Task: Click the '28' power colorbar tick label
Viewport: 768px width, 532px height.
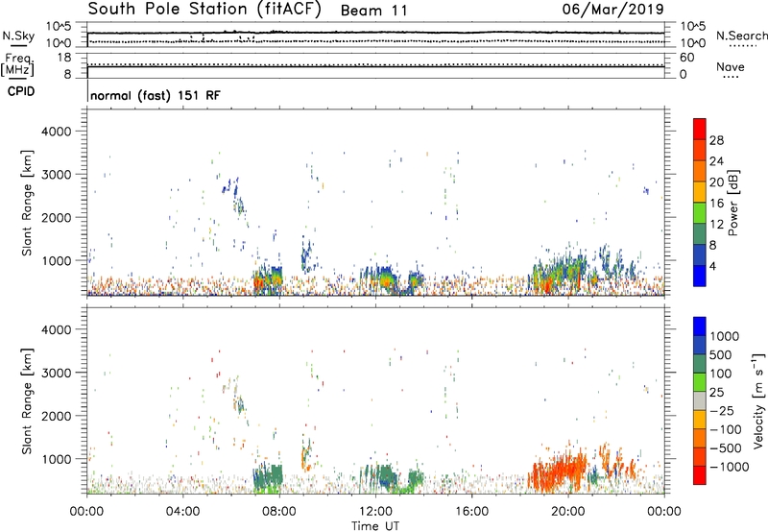Action: pos(716,140)
